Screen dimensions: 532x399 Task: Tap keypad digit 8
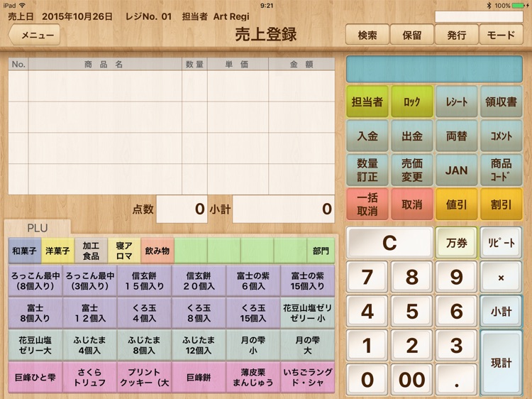point(412,277)
